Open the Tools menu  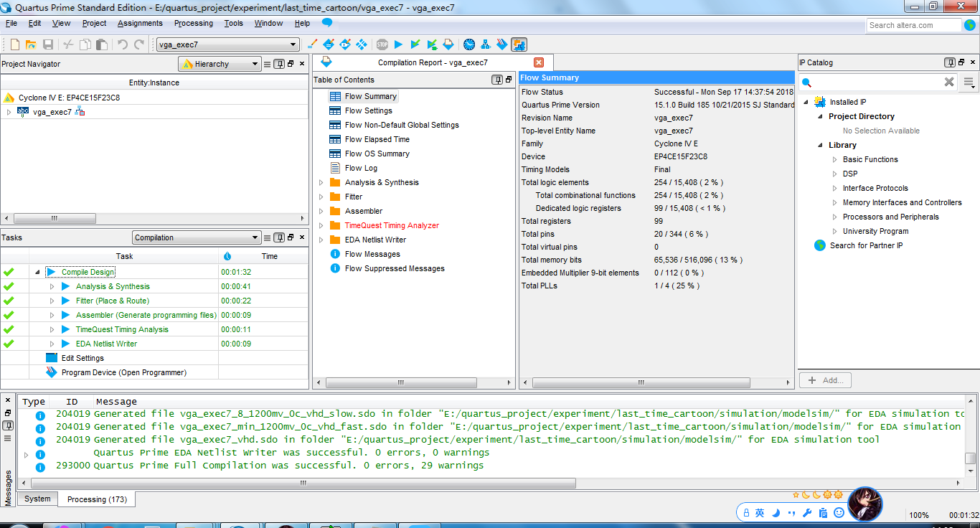pos(234,23)
